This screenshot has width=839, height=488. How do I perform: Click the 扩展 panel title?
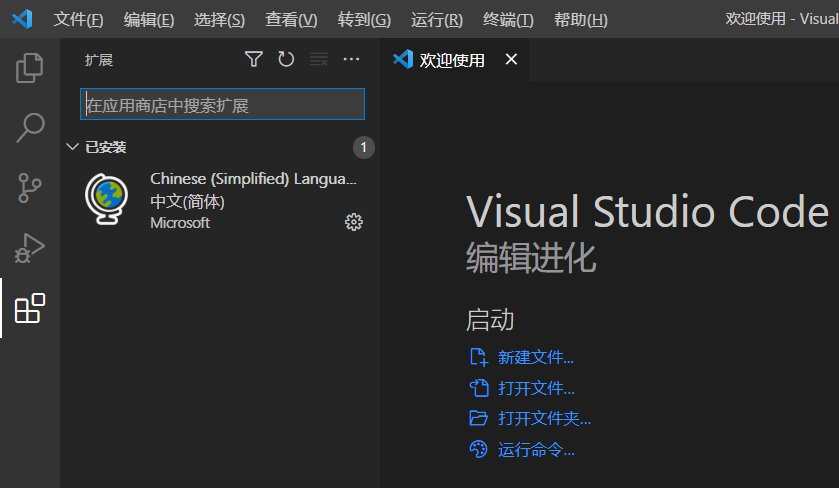[99, 60]
